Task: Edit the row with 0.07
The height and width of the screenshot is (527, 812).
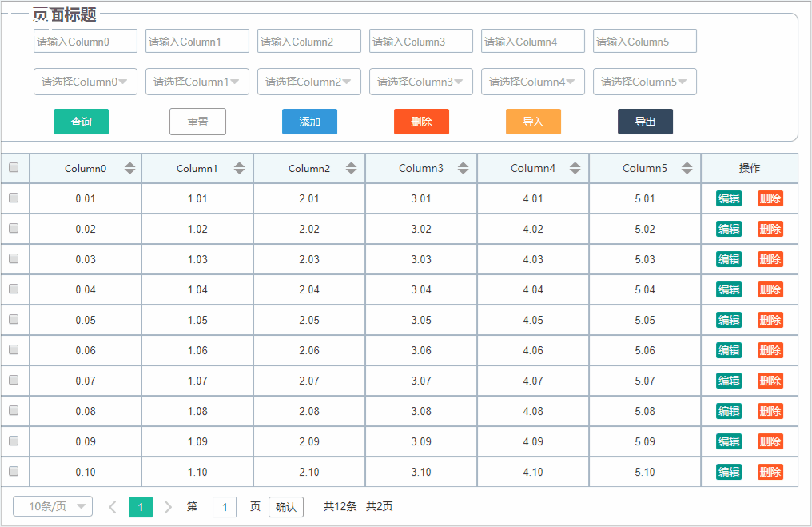Action: (x=729, y=381)
